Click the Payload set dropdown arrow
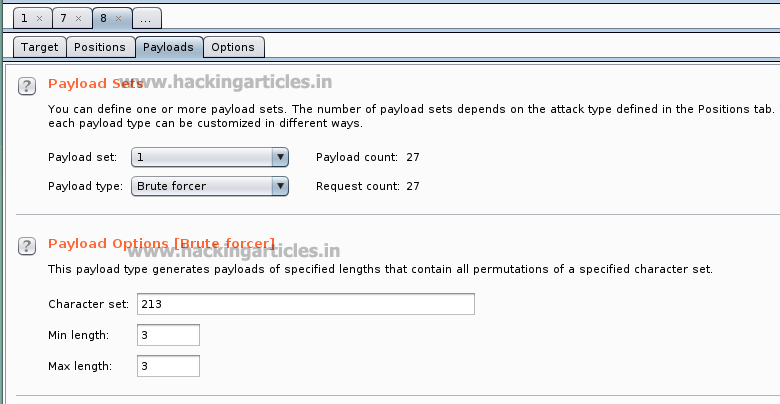The width and height of the screenshot is (780, 404). (x=280, y=157)
